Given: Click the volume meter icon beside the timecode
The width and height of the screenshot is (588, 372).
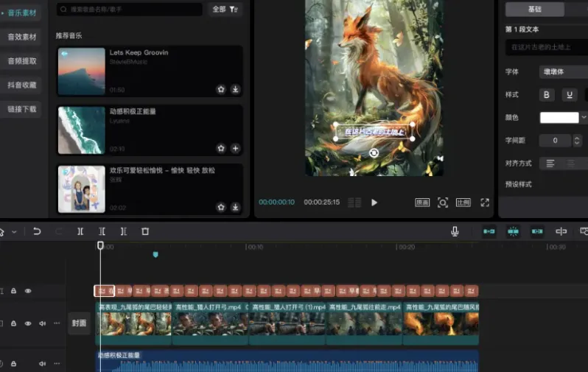Looking at the screenshot, I should point(354,203).
